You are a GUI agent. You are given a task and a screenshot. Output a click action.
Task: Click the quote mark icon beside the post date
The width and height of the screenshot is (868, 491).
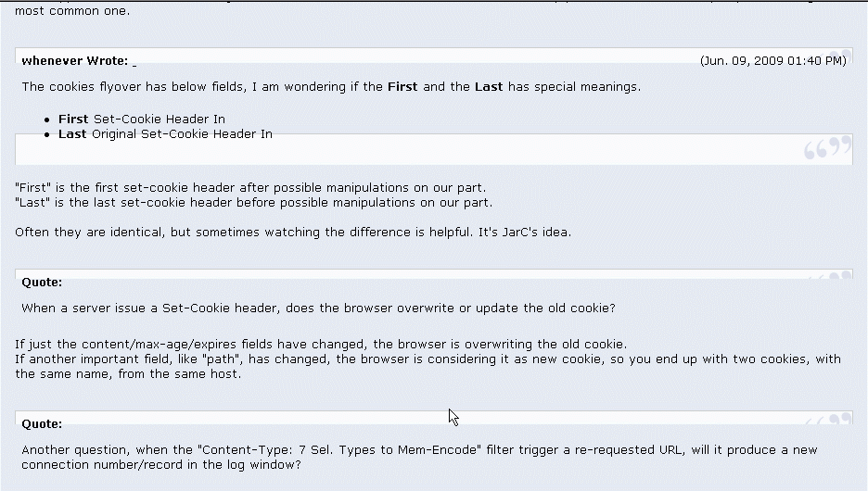point(840,55)
